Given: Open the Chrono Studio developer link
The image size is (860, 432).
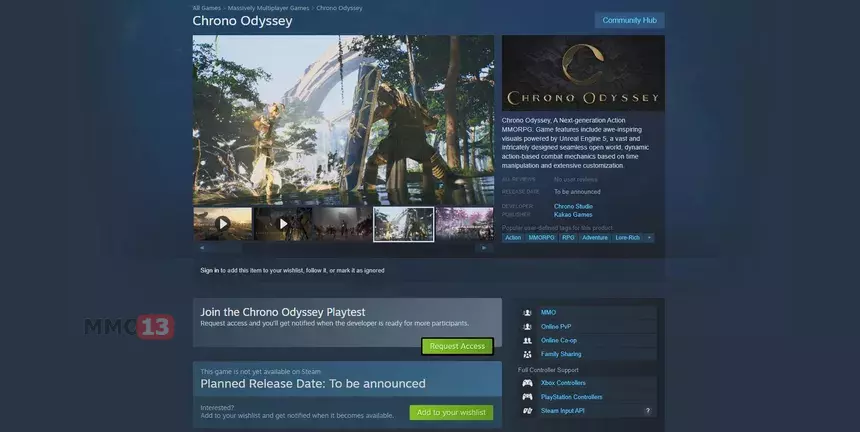Looking at the screenshot, I should pyautogui.click(x=573, y=207).
